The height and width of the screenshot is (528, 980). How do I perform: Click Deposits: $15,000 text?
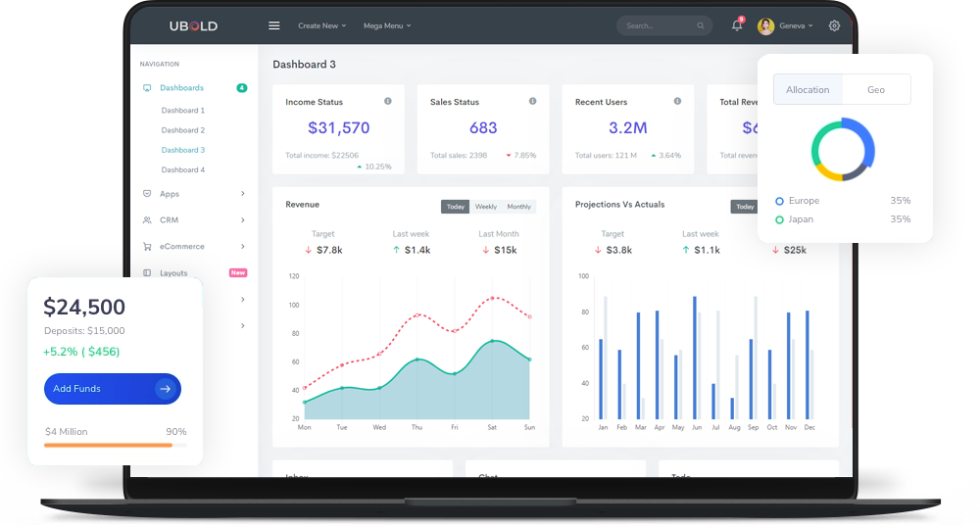coord(84,331)
